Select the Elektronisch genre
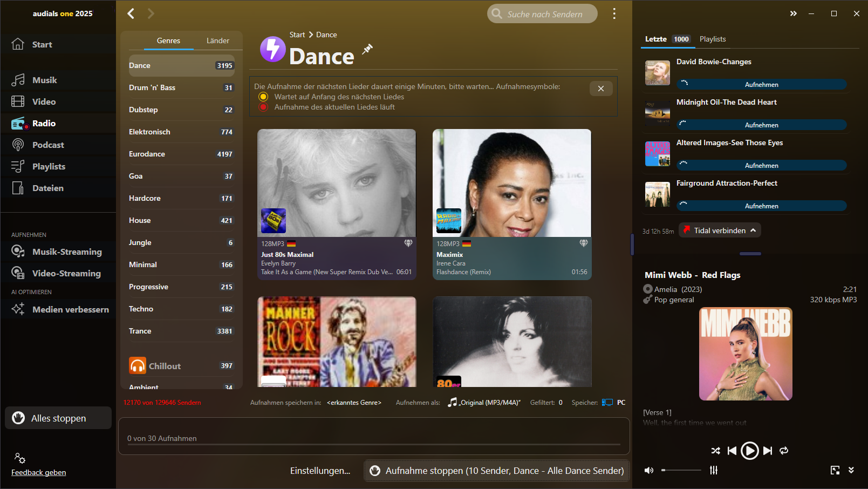The height and width of the screenshot is (489, 868). (x=181, y=132)
